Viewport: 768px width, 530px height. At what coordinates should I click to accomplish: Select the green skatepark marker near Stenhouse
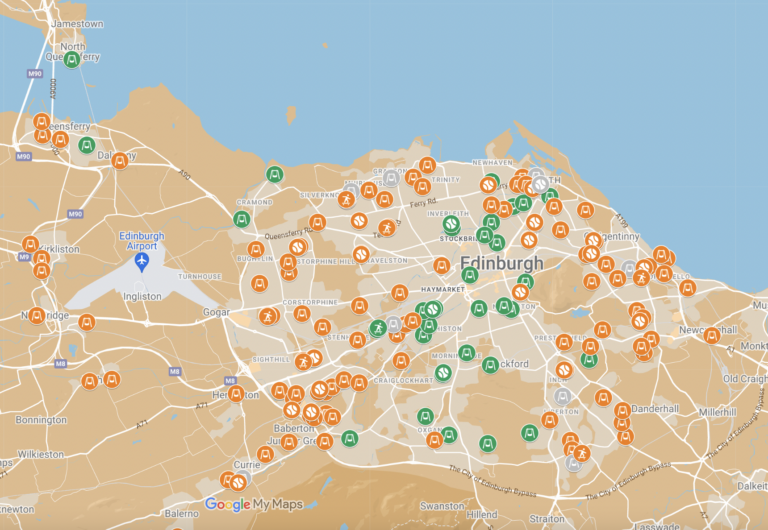378,328
